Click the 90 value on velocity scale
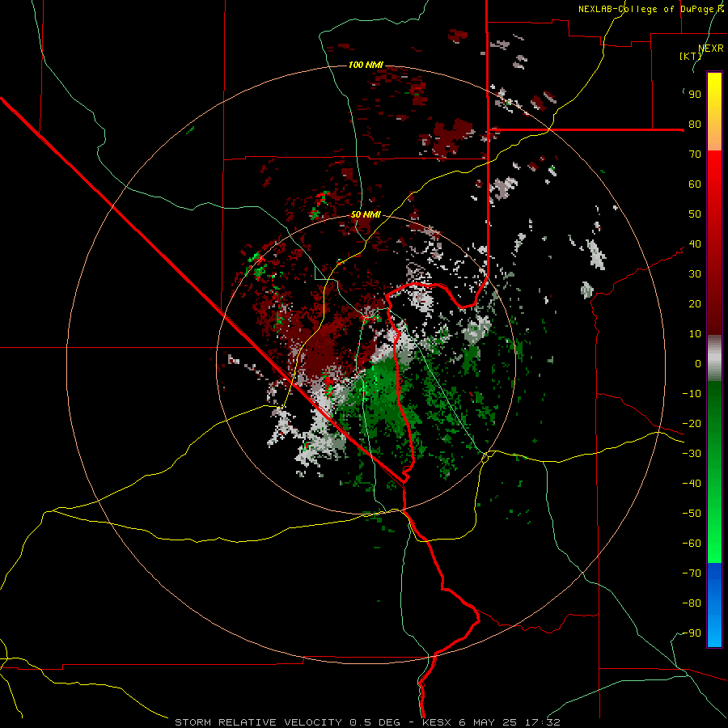 click(x=695, y=95)
